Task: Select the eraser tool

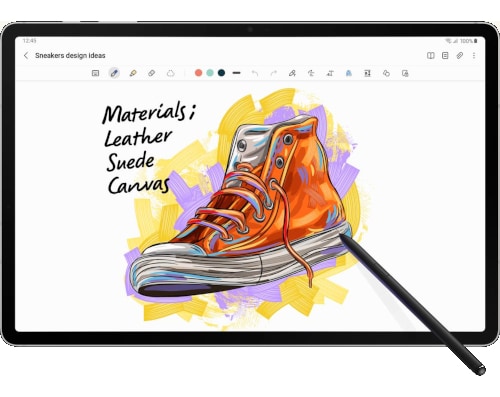Action: click(x=152, y=73)
